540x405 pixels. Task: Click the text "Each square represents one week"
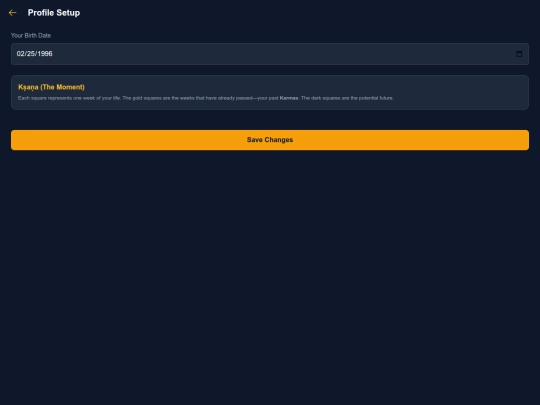[56, 98]
